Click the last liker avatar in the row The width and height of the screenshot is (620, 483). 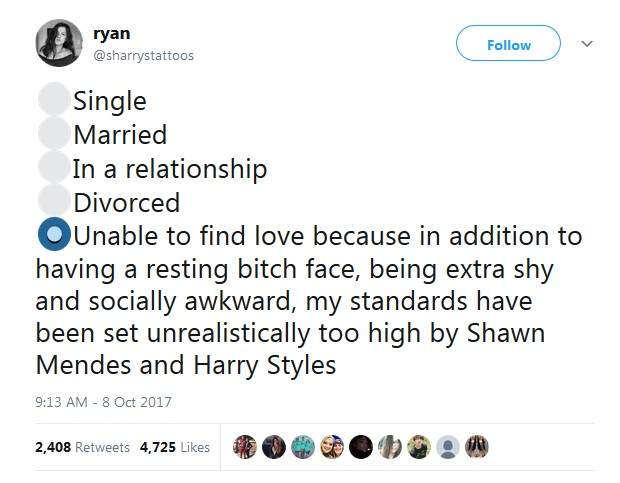click(477, 446)
